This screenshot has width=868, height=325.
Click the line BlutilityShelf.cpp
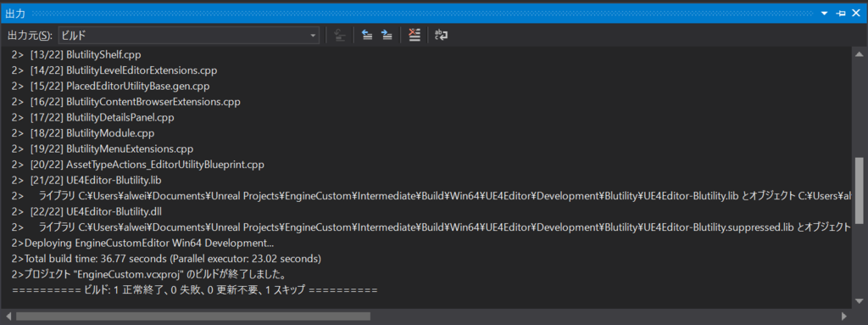(75, 55)
